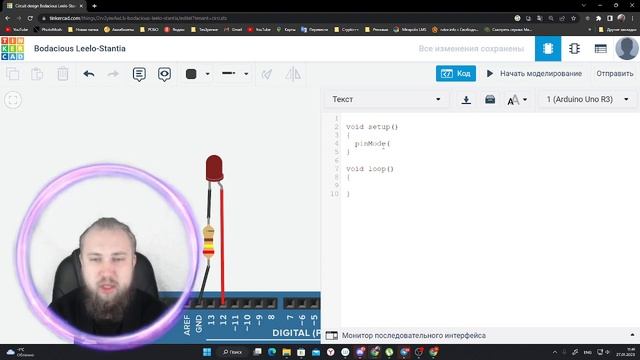Open File Explorer from taskbar
This screenshot has height=360, width=640.
click(287, 352)
